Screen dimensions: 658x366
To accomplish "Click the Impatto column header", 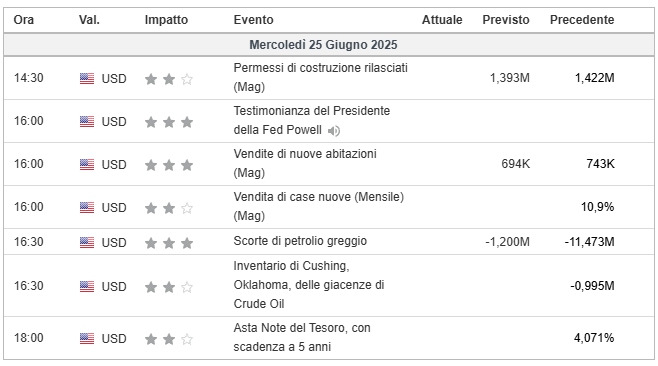I will (166, 20).
